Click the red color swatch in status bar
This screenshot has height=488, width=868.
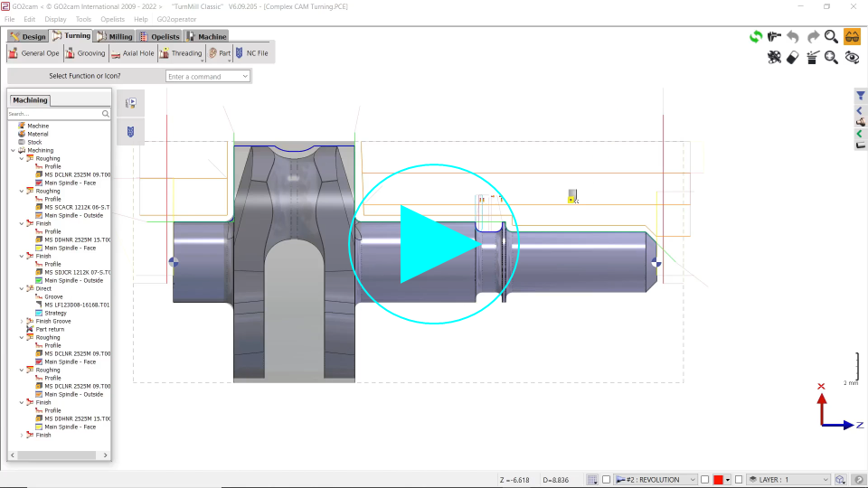(718, 479)
